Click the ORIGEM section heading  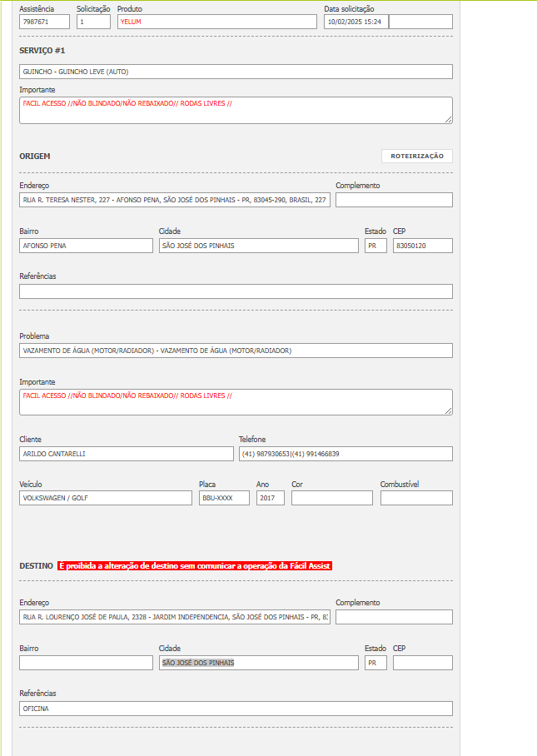pos(35,157)
